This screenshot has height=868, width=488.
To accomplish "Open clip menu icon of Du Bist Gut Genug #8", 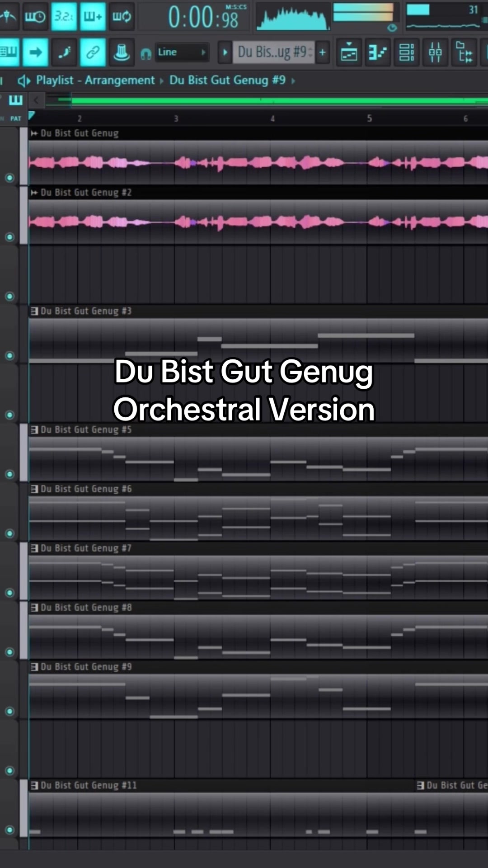I will [x=34, y=607].
